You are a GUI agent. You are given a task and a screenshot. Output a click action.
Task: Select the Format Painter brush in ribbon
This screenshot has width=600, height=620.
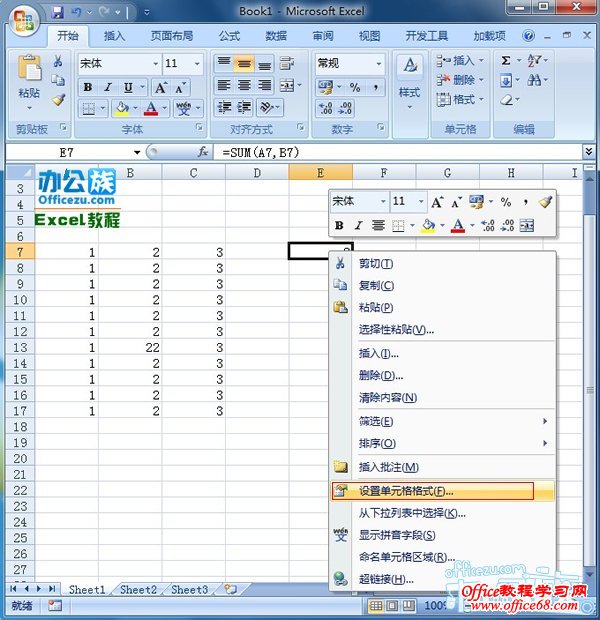tap(59, 100)
